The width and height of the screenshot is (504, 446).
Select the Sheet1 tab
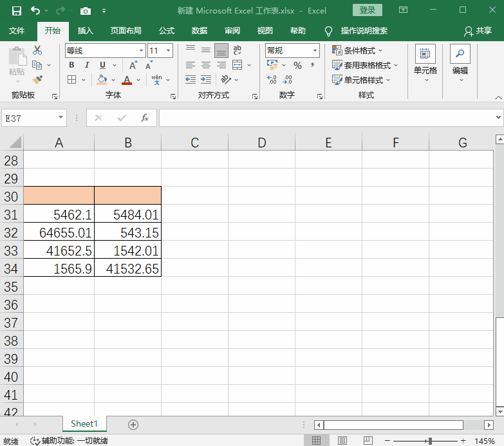(84, 424)
